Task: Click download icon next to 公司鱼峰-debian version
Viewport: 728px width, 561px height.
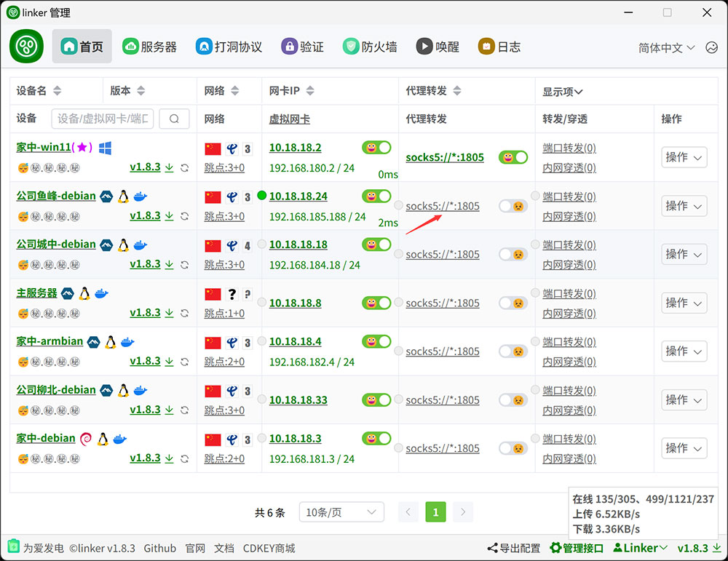Action: point(170,216)
